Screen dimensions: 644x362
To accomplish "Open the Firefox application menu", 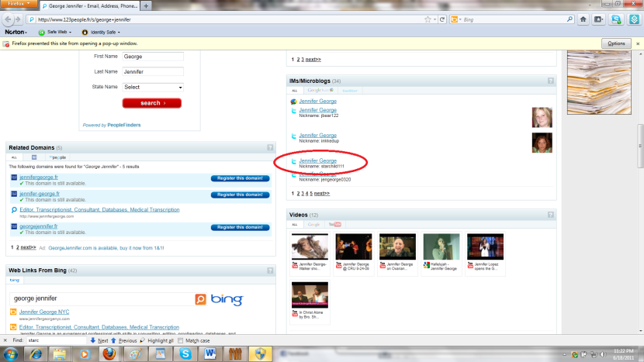I will 18,5.
